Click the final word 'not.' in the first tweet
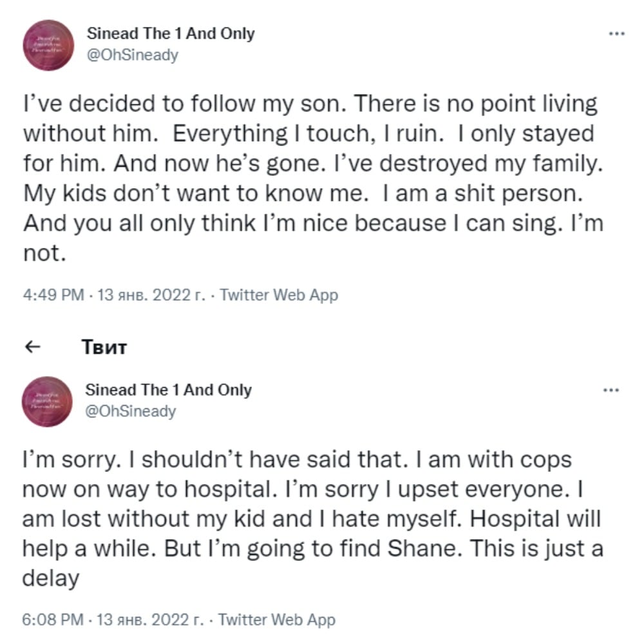 (x=45, y=253)
